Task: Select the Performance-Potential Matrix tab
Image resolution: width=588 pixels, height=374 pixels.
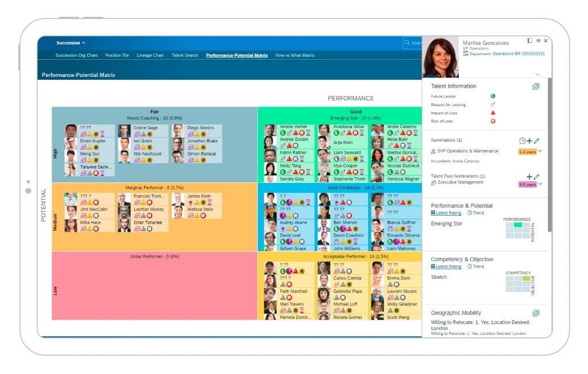Action: (237, 56)
